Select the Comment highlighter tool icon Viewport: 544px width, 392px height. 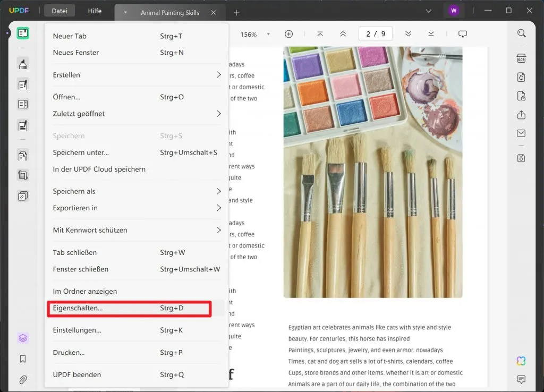(23, 64)
